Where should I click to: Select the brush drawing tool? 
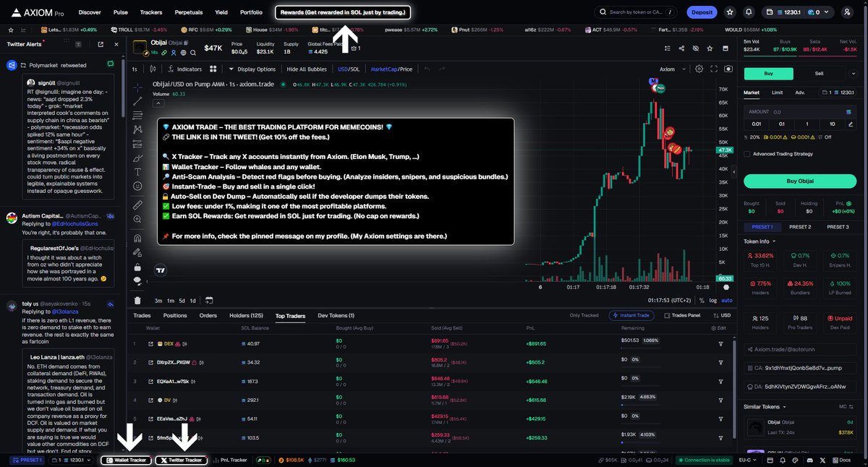click(138, 157)
